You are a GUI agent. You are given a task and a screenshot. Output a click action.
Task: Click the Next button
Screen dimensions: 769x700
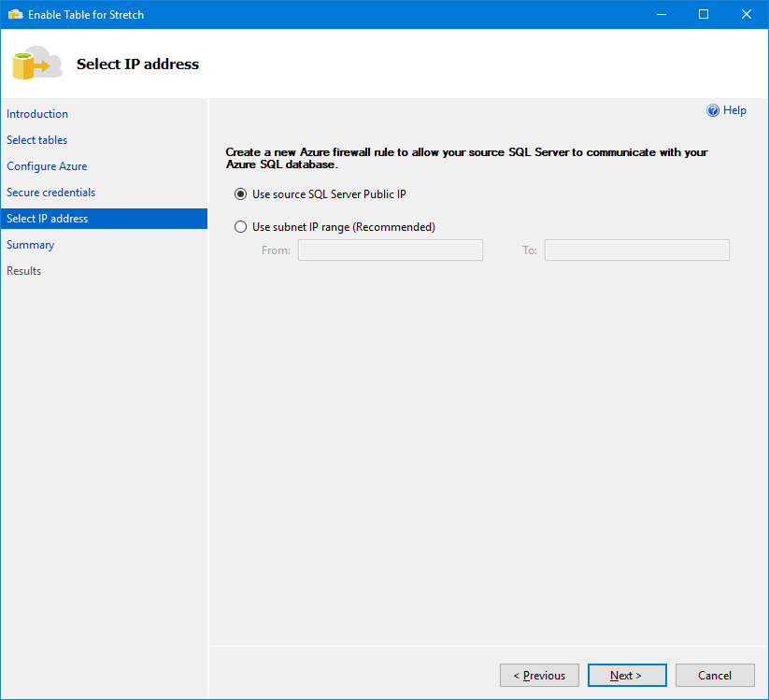[627, 676]
